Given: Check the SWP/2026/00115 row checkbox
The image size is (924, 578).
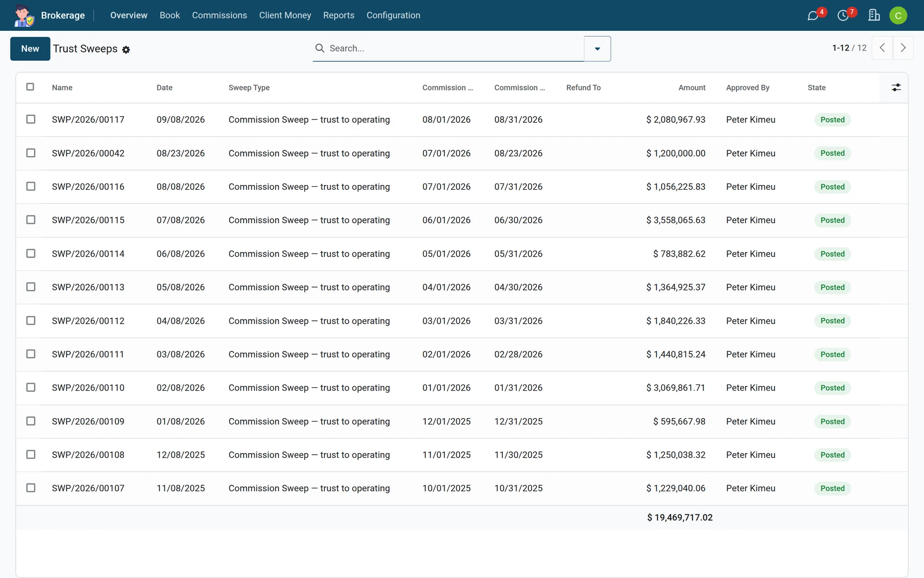Looking at the screenshot, I should click(31, 220).
